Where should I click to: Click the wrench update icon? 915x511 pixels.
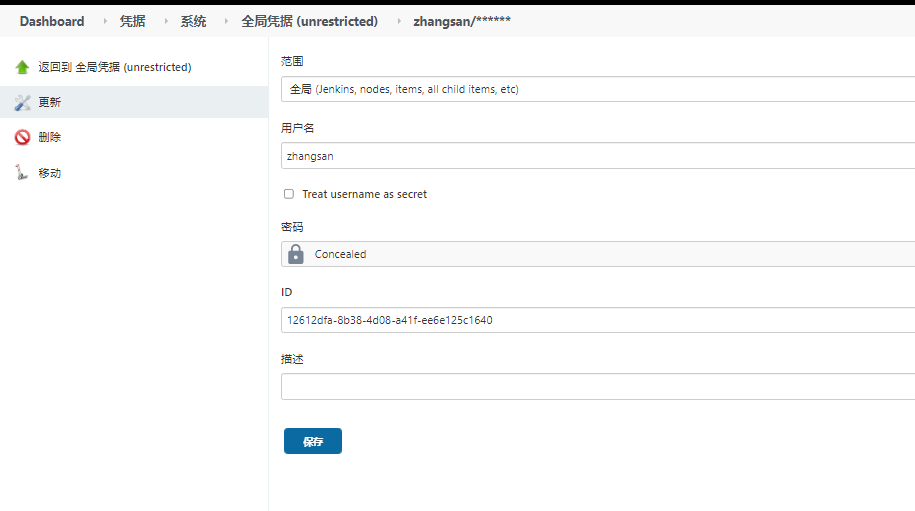[x=22, y=102]
